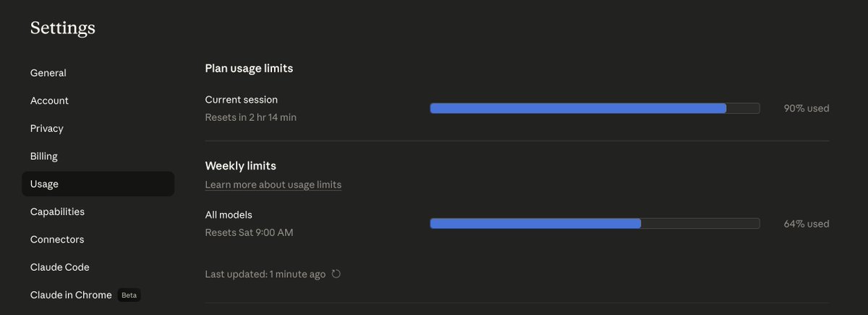This screenshot has width=868, height=315.
Task: Open Capabilities settings
Action: coord(57,211)
